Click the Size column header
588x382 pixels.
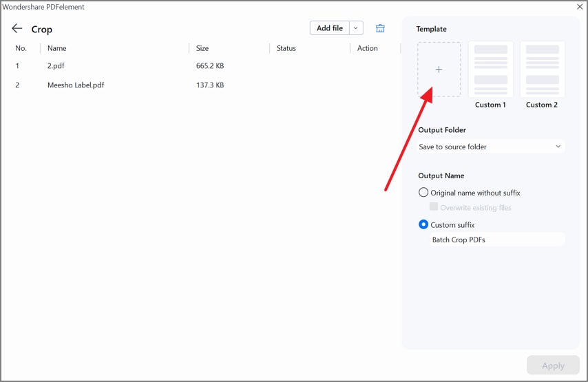tap(202, 48)
